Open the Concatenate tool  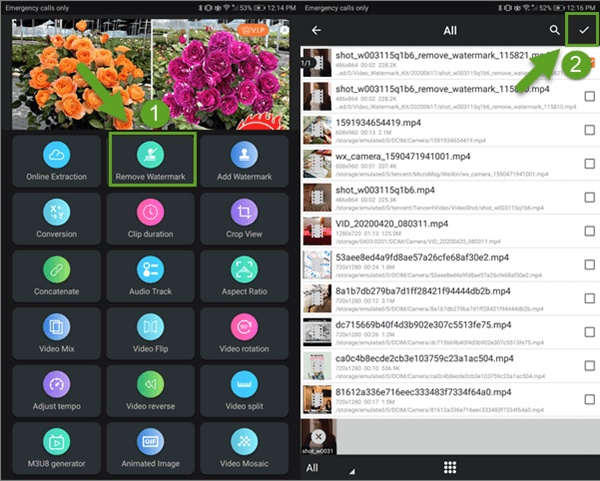(x=57, y=276)
